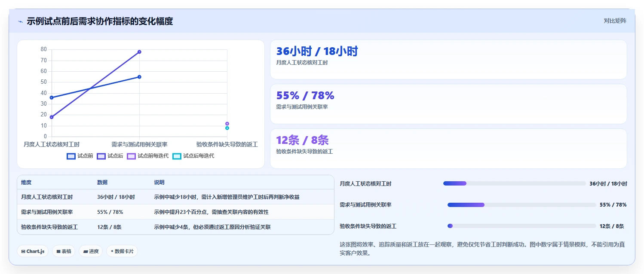Click the main title 示例试点前后需求协作指标的变化幅度
The width and height of the screenshot is (644, 274).
(100, 21)
